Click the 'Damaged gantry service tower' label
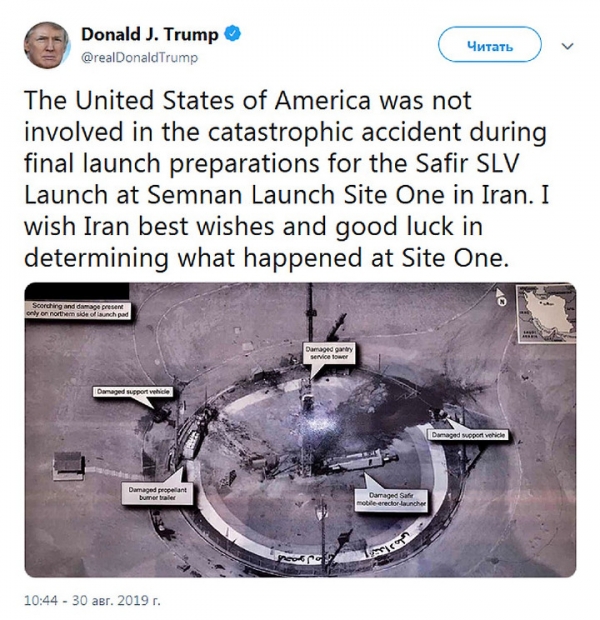 tap(329, 353)
